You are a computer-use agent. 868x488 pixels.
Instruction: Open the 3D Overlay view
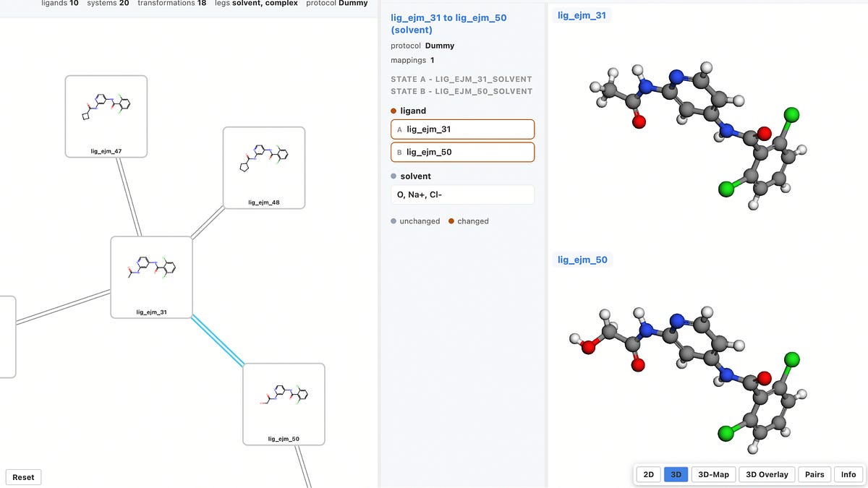point(767,475)
